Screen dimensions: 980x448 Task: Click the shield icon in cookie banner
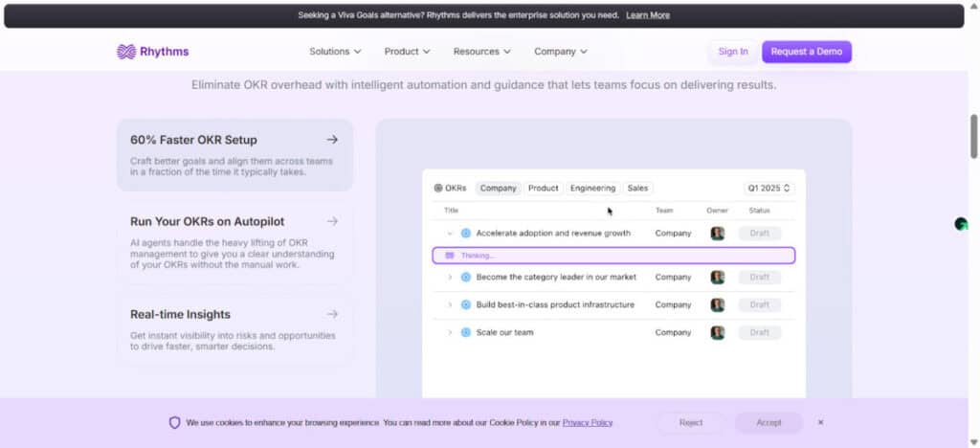click(175, 423)
